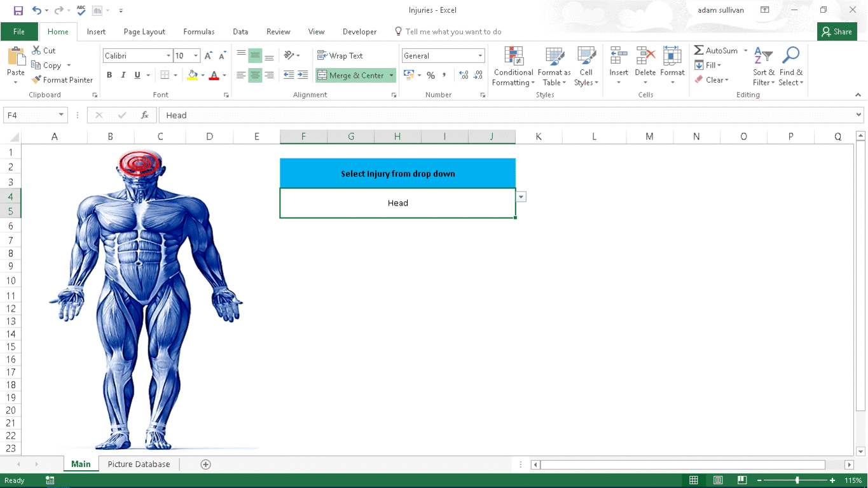The width and height of the screenshot is (868, 488).
Task: Click the Format Painter brush icon
Action: [37, 80]
